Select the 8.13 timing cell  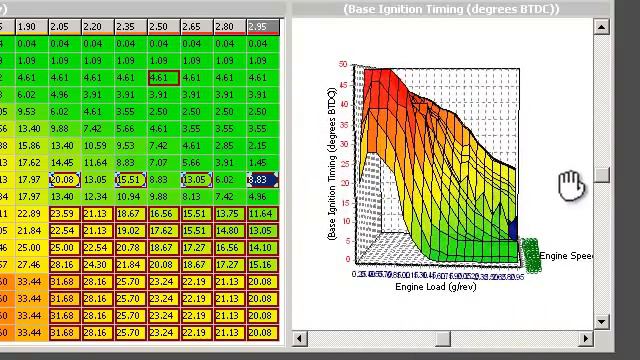click(x=197, y=197)
